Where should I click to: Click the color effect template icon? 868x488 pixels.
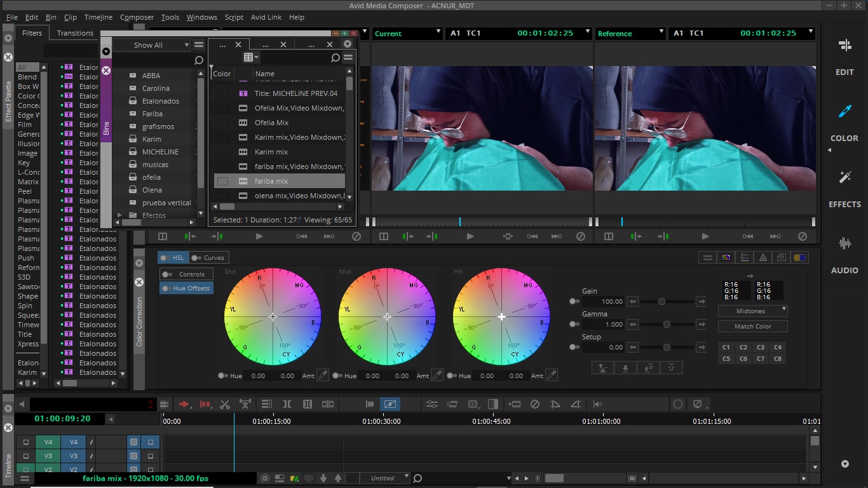(726, 257)
